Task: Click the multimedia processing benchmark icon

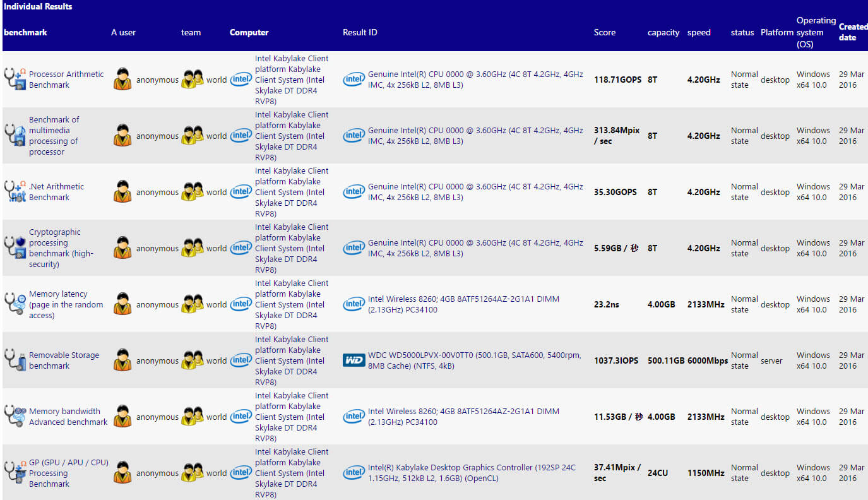Action: tap(15, 136)
